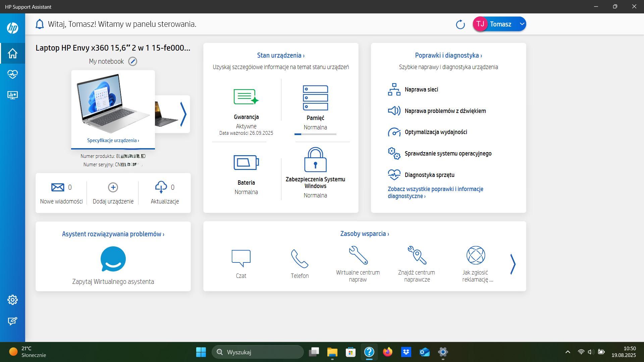644x362 pixels.
Task: Click Zobacz wszystkie poprawki i informacje diagnostyczne
Action: pos(435,192)
